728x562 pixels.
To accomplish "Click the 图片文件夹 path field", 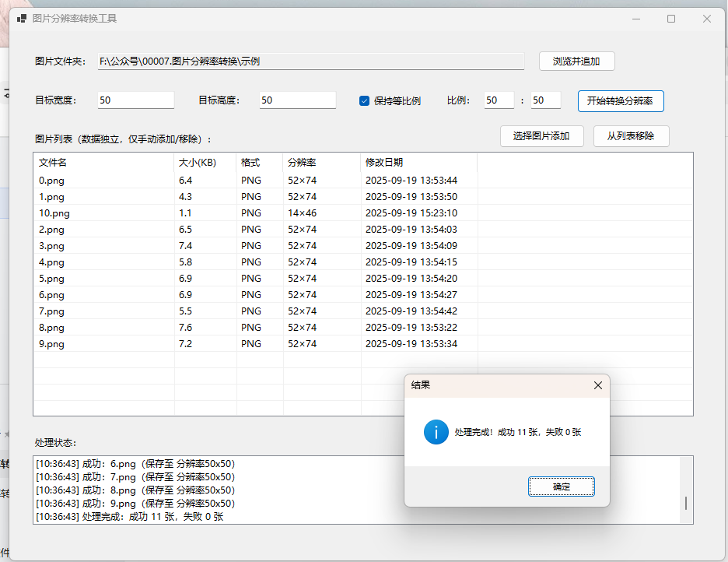I will [310, 61].
